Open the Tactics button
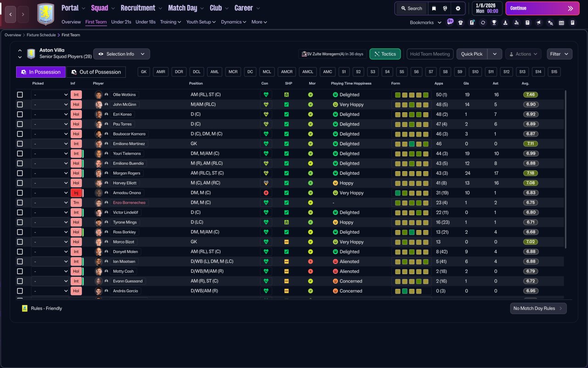This screenshot has width=588, height=368. [385, 54]
